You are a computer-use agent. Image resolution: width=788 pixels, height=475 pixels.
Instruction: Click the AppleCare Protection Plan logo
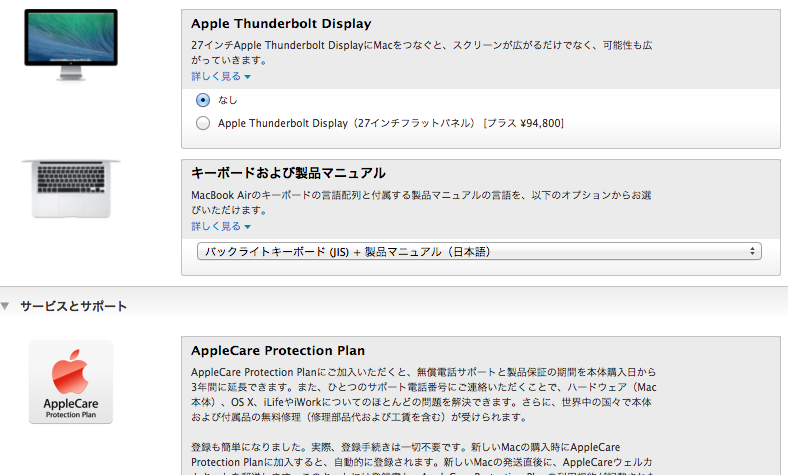[x=71, y=382]
